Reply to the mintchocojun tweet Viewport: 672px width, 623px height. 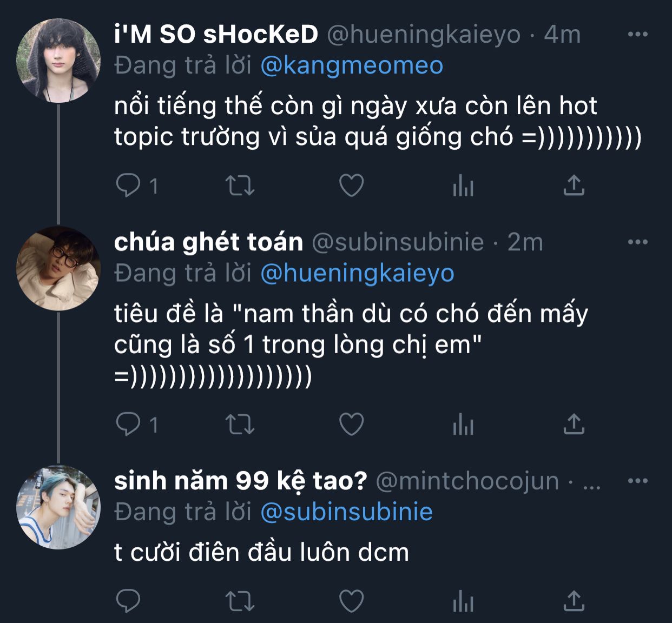tap(128, 601)
